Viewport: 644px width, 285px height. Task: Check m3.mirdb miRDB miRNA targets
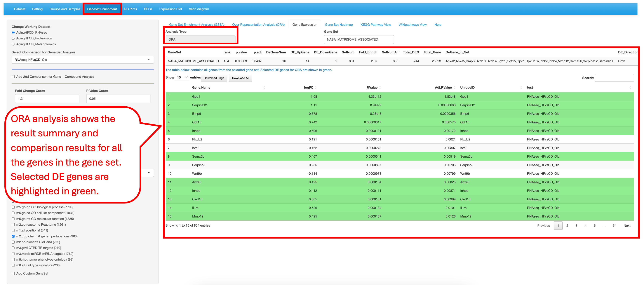point(13,254)
